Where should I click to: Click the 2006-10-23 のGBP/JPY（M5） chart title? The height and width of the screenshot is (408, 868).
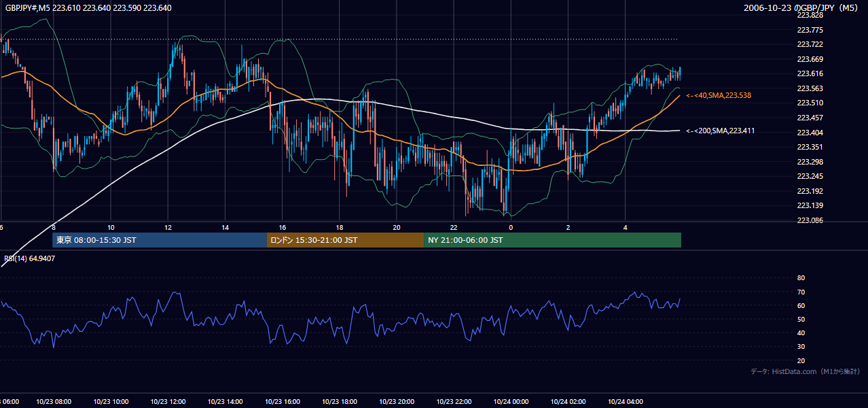tap(801, 8)
